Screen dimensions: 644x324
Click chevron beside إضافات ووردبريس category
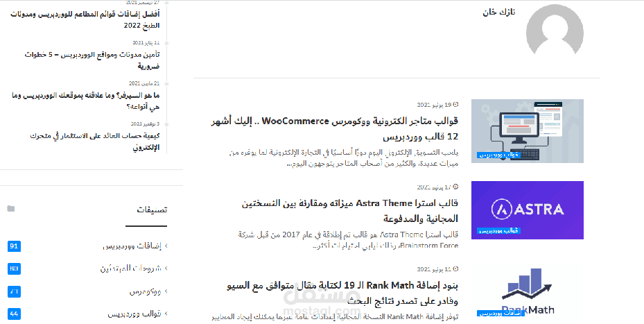(x=166, y=246)
